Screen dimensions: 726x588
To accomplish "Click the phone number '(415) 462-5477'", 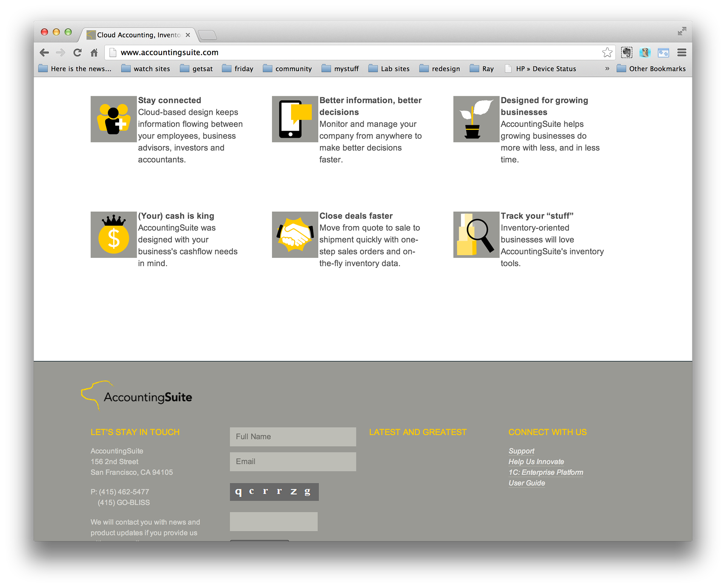I will pos(124,492).
